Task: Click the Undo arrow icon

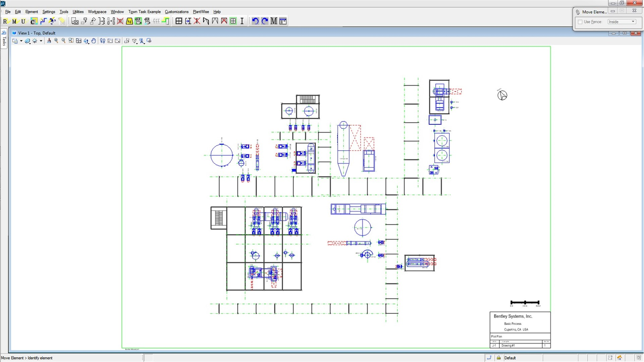Action: [x=255, y=21]
